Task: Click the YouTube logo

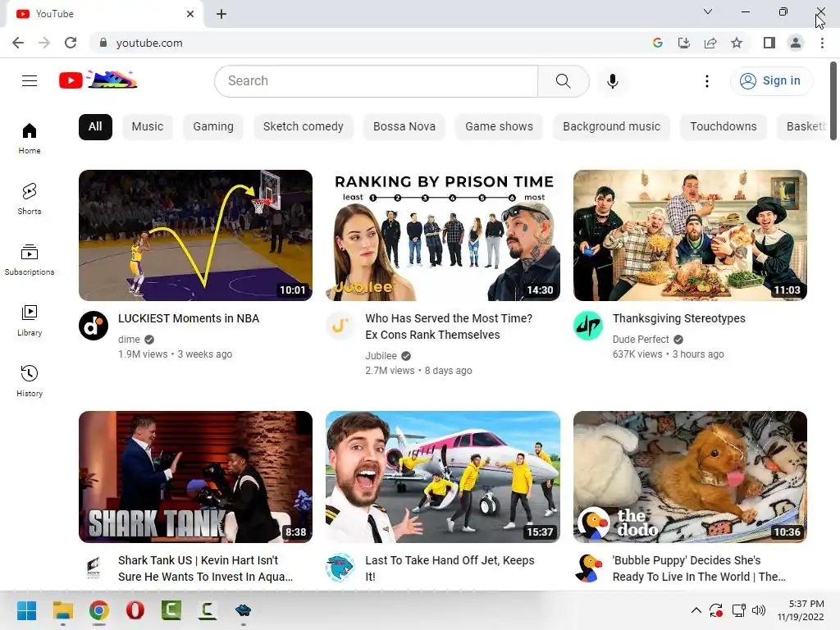Action: [98, 80]
